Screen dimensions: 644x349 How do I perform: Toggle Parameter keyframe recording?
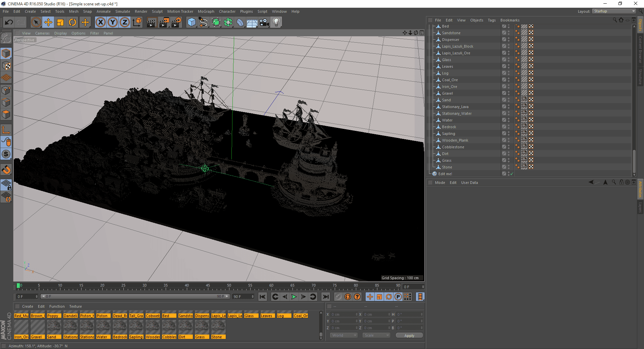398,297
